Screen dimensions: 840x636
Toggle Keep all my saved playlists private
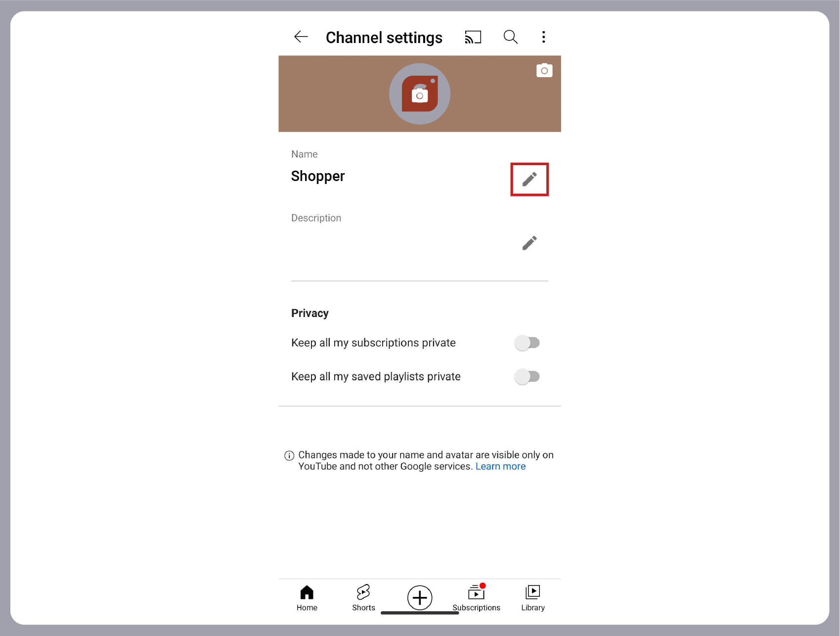click(x=527, y=377)
